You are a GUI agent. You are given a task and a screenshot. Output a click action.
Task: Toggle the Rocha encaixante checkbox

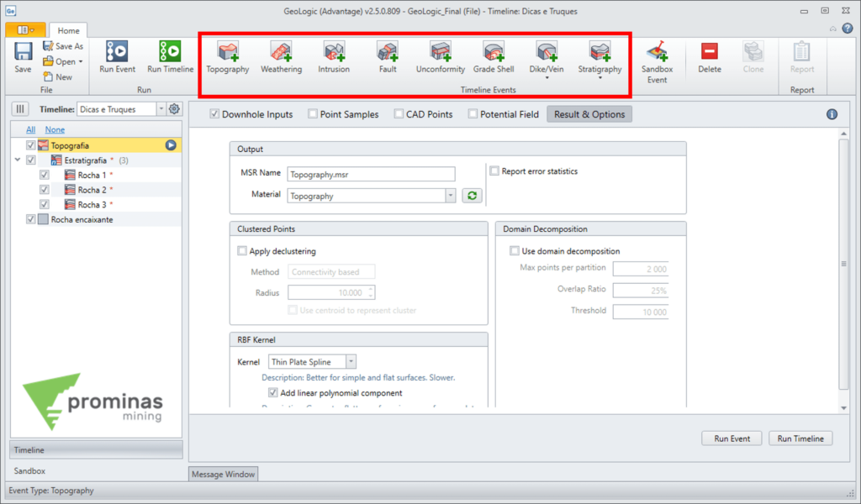(x=31, y=219)
